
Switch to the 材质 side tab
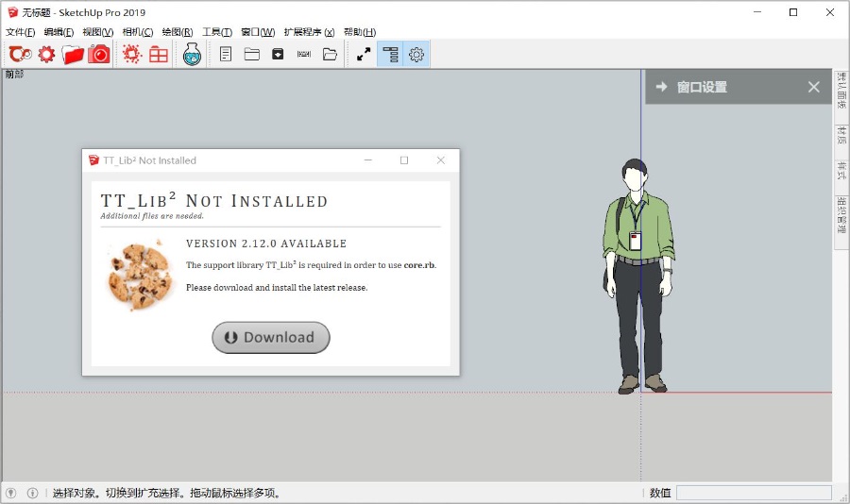[x=841, y=135]
